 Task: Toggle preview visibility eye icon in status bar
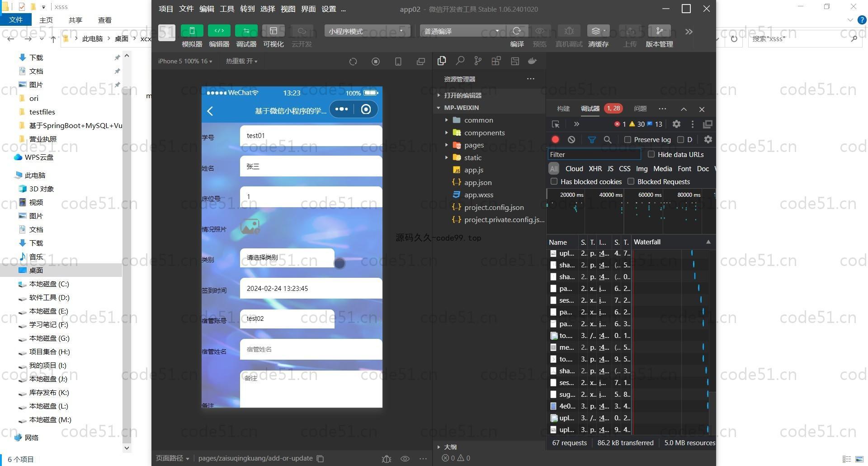click(x=405, y=458)
